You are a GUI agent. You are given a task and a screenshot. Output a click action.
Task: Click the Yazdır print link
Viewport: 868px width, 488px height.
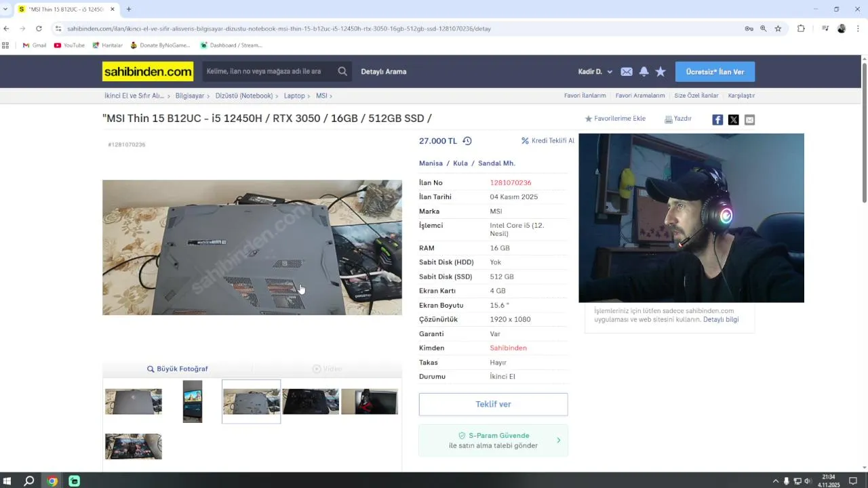(x=678, y=119)
